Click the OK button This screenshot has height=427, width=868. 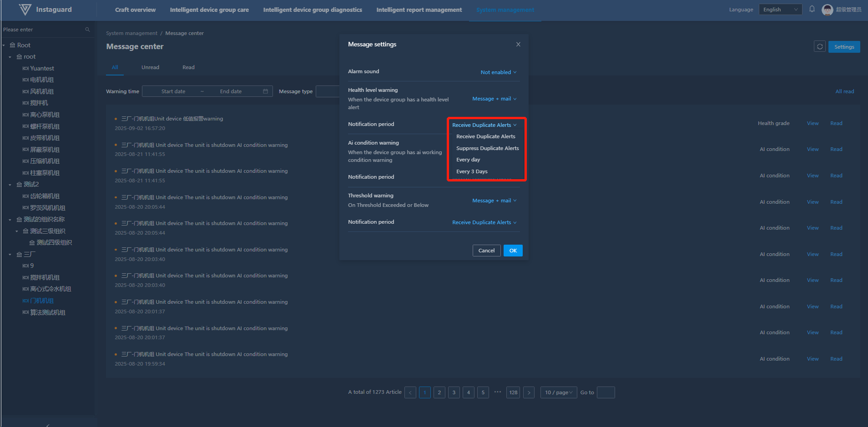(x=513, y=251)
